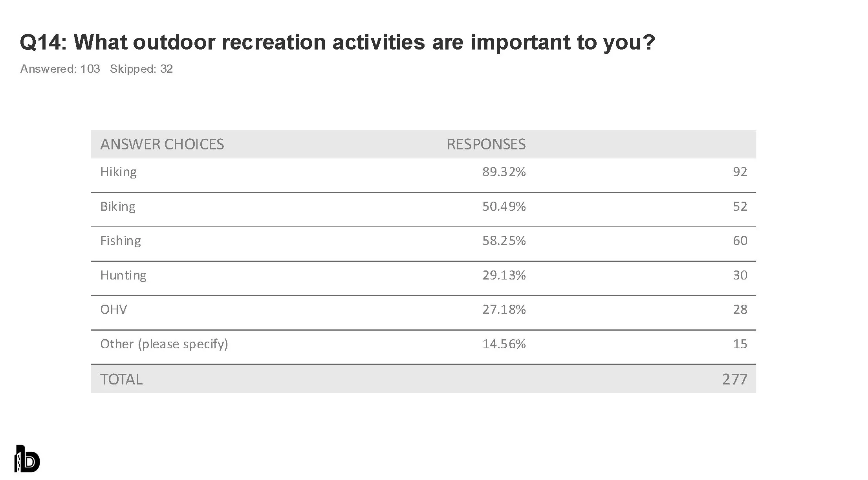Click the TOTAL row label
The height and width of the screenshot is (480, 868).
pyautogui.click(x=121, y=379)
